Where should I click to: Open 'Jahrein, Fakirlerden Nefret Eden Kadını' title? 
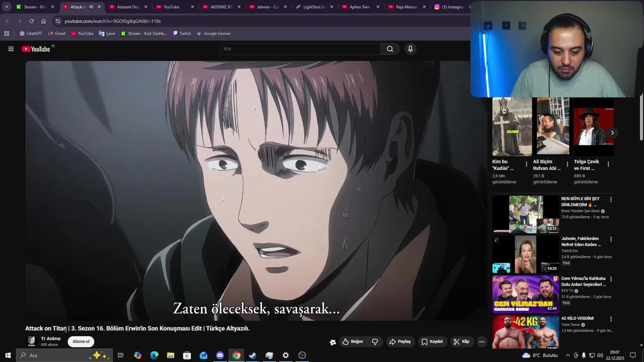tap(581, 241)
